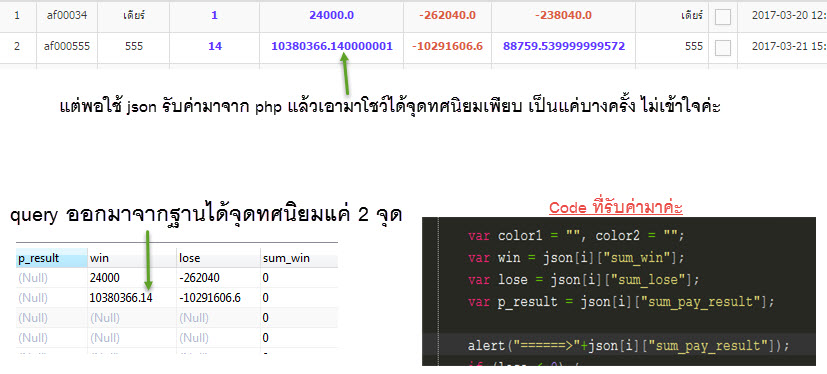This screenshot has height=374, width=827.
Task: Click the win column header
Action: [132, 258]
